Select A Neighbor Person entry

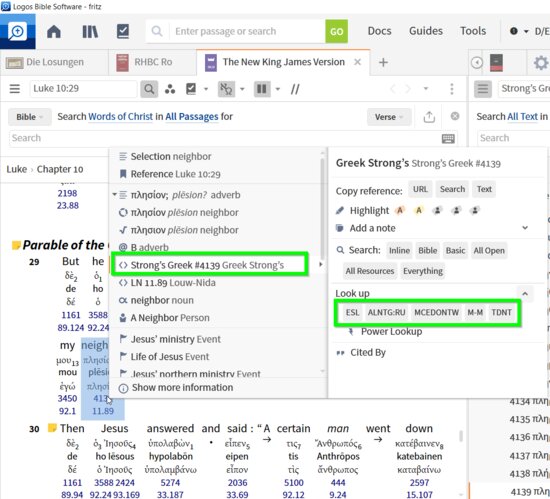[x=170, y=318]
